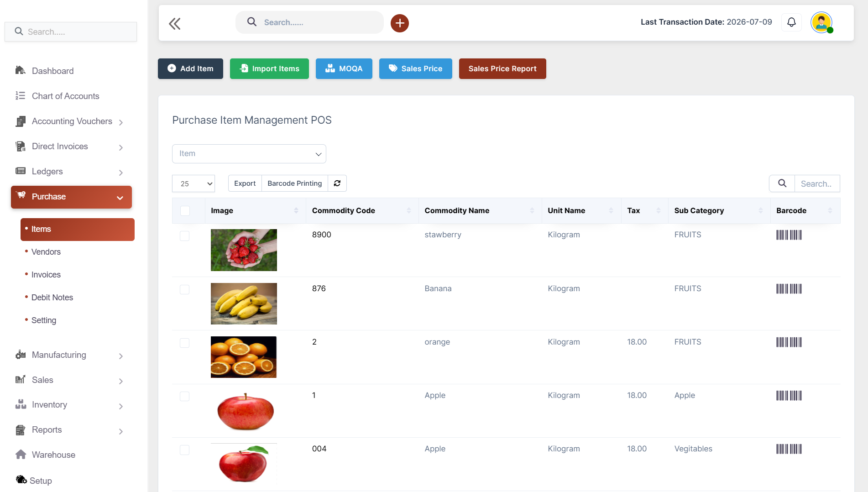Check the Apple 004 row checkbox
The image size is (868, 492).
coord(184,450)
